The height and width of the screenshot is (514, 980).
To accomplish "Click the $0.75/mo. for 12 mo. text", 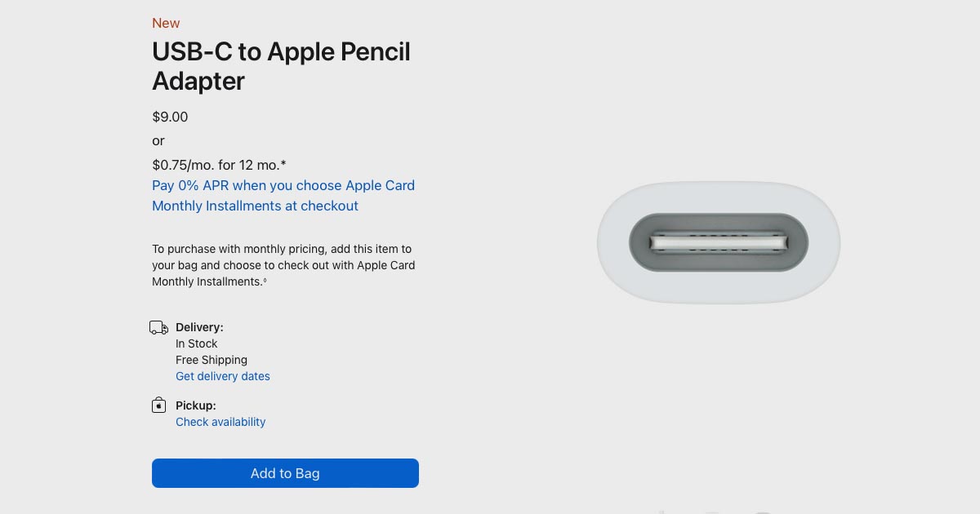I will point(219,165).
